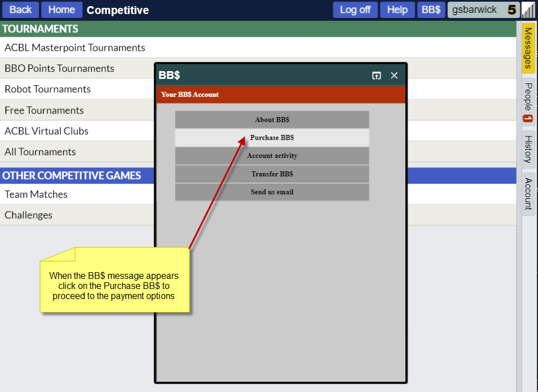Viewport: 538px width, 392px height.
Task: Go Back to previous screen
Action: point(21,10)
